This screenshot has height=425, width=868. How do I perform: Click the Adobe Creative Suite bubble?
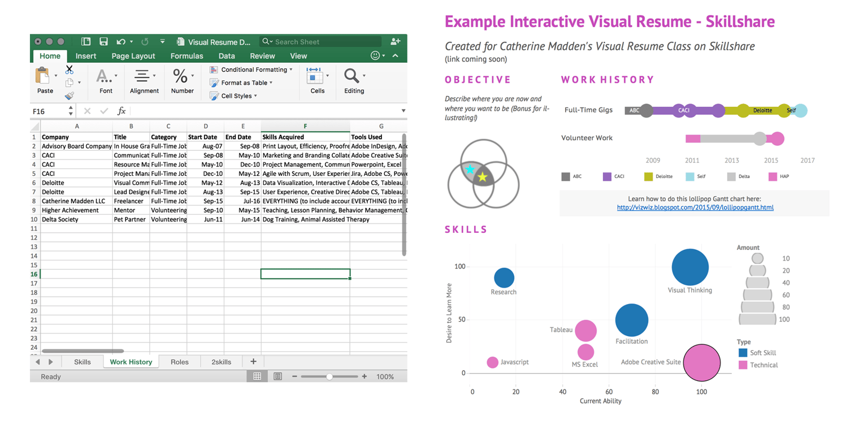click(702, 362)
